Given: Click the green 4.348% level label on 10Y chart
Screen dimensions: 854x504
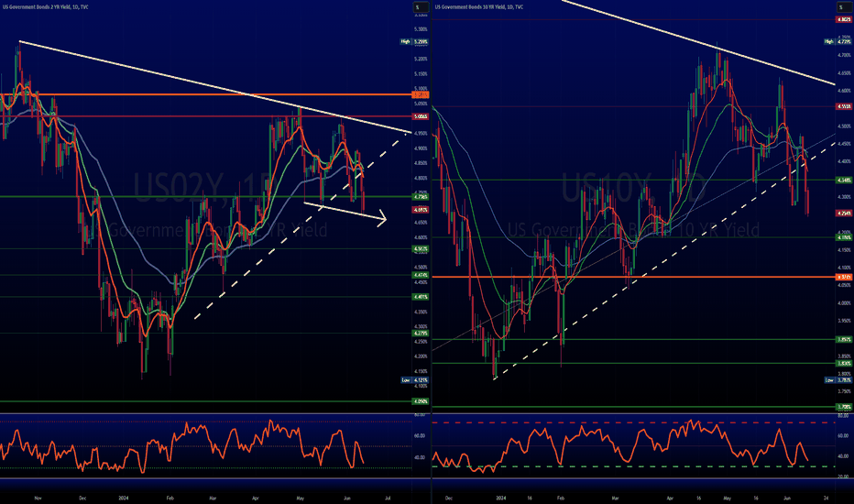Looking at the screenshot, I should (844, 180).
